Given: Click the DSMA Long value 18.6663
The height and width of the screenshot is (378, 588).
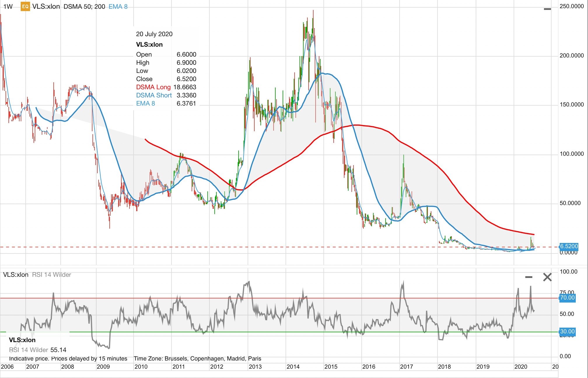Looking at the screenshot, I should [185, 87].
